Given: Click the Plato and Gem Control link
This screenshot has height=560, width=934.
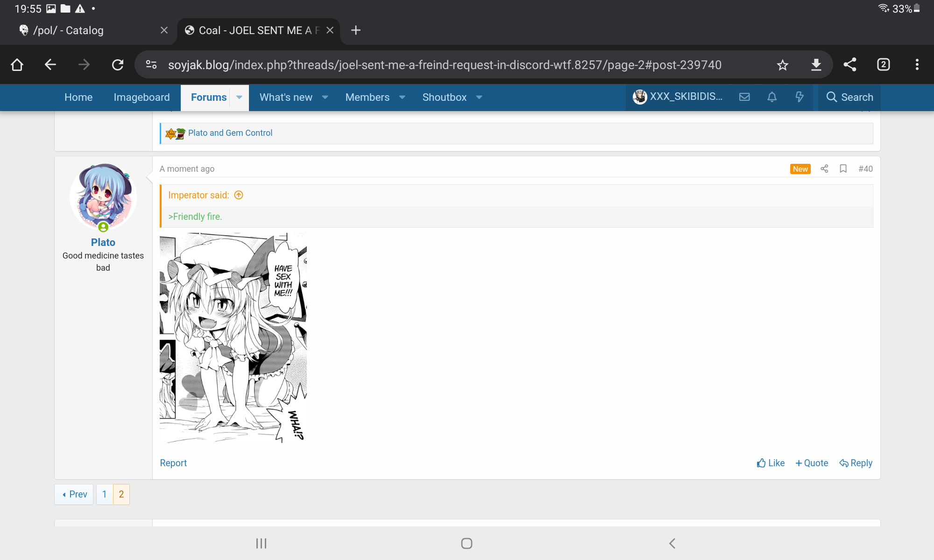Looking at the screenshot, I should pos(230,133).
